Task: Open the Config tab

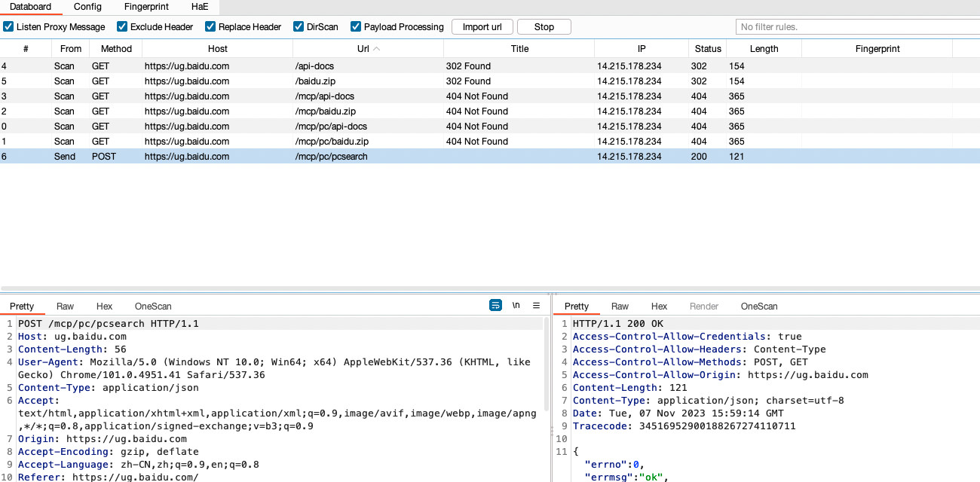Action: [x=87, y=7]
